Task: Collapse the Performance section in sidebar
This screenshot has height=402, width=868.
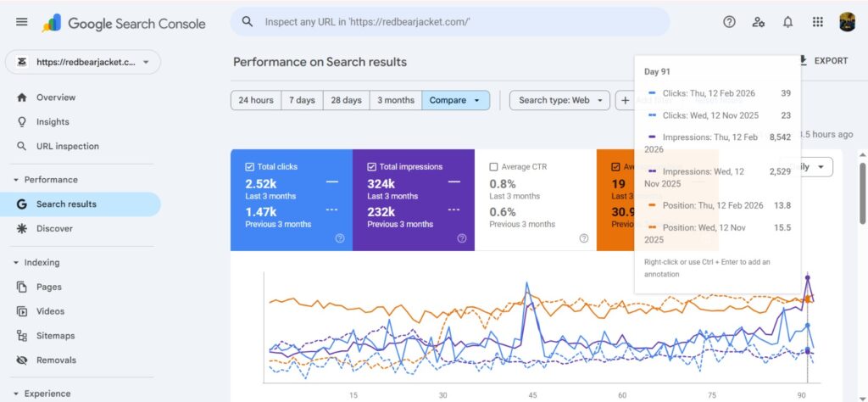Action: 16,180
